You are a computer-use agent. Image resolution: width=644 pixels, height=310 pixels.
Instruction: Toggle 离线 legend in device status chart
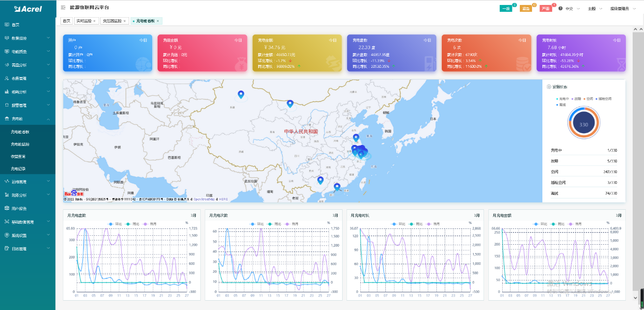(x=561, y=105)
